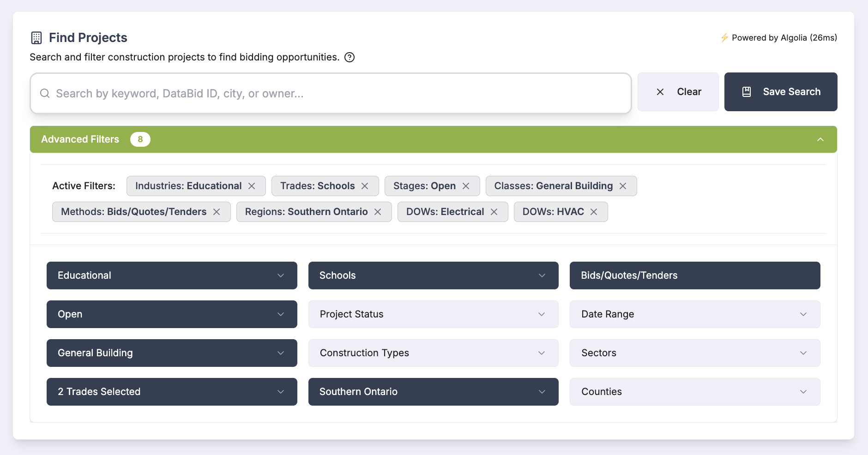The image size is (868, 455).
Task: Click the Clear button
Action: tap(678, 92)
